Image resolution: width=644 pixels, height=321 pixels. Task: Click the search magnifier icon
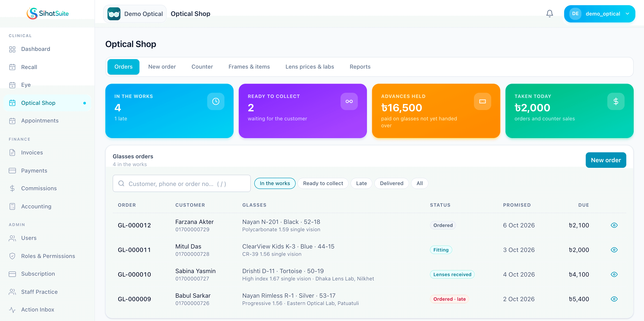click(x=121, y=183)
